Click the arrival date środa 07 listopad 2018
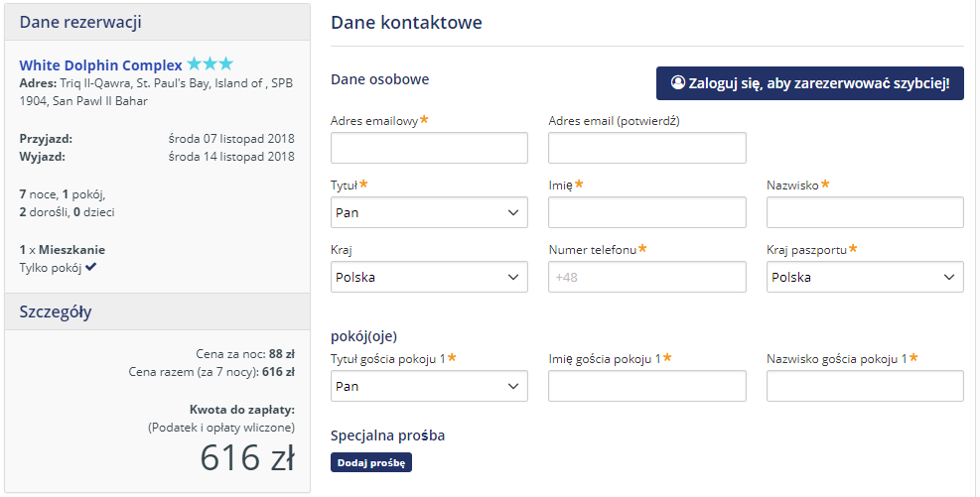 click(231, 139)
